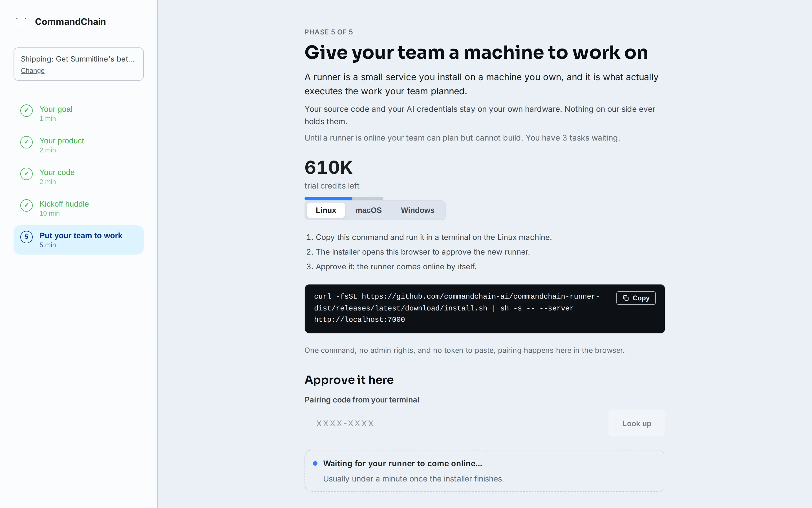
Task: Switch to the Linux tab
Action: (326, 210)
